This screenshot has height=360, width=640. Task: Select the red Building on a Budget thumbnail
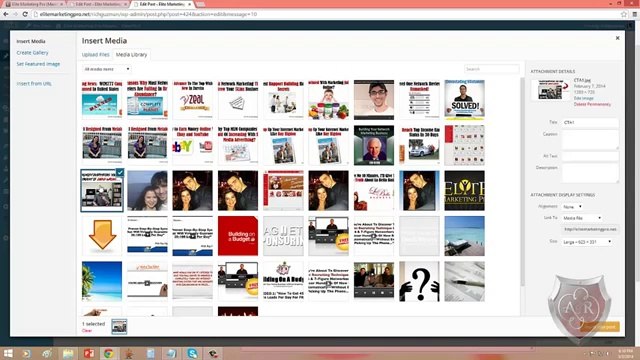point(238,236)
